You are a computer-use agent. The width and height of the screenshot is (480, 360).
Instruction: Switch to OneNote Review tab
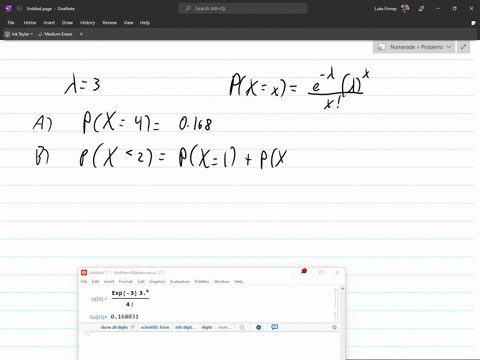pos(109,23)
